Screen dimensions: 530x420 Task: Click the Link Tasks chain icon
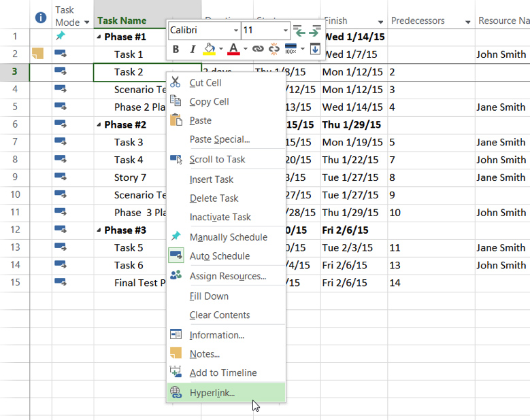point(258,49)
